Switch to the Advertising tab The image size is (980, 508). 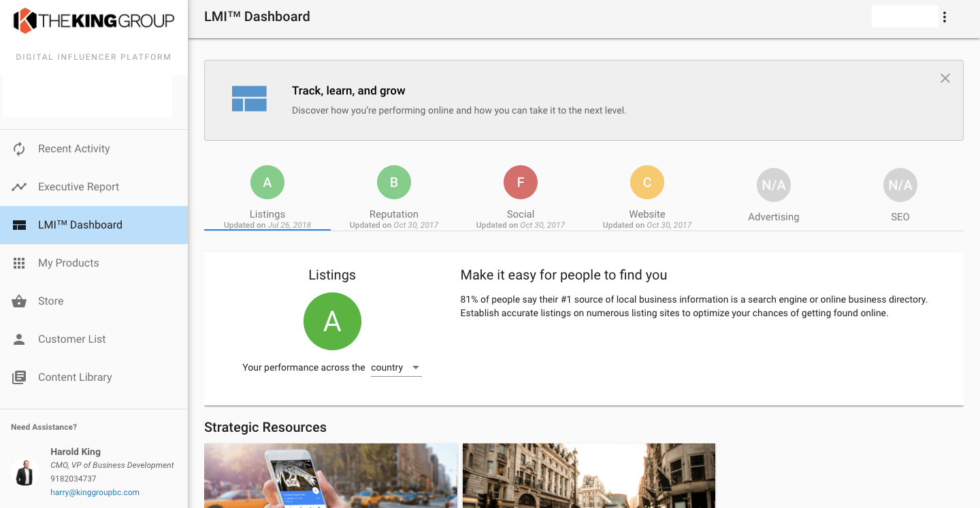pos(774,197)
